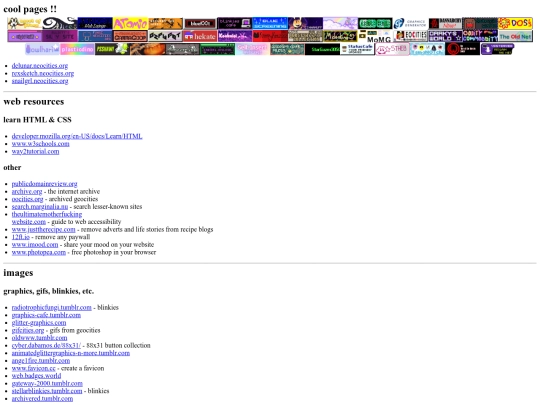Open the purple Koolmint badge
540x405 pixels.
click(x=235, y=36)
